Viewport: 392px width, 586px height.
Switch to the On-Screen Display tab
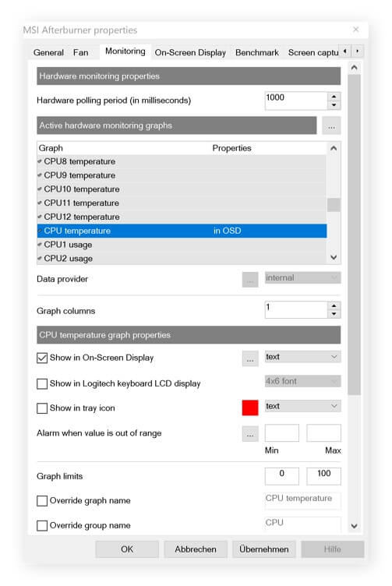click(x=190, y=53)
